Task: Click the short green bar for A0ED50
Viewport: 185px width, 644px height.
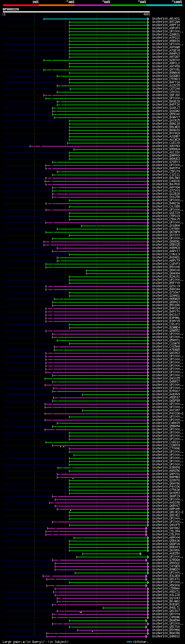Action: tap(112, 554)
